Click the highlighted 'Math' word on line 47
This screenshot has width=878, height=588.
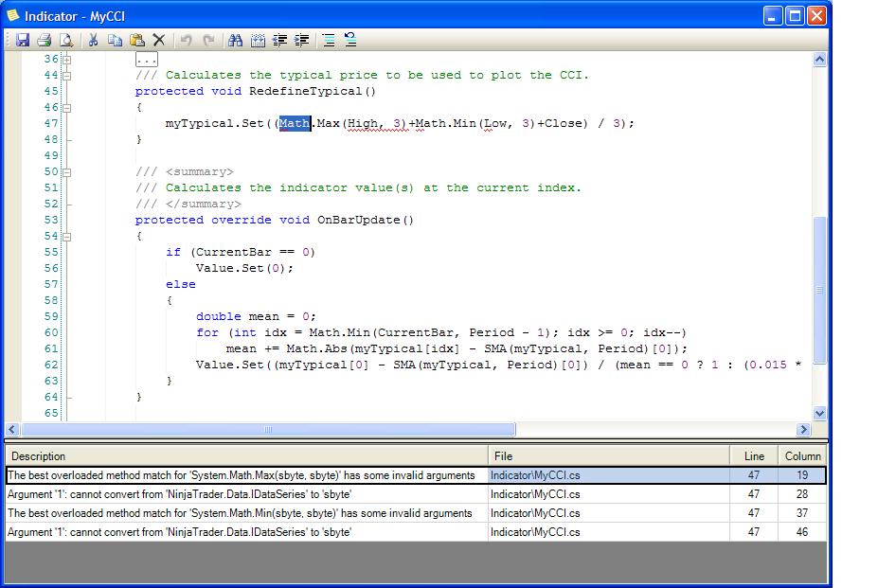coord(295,123)
